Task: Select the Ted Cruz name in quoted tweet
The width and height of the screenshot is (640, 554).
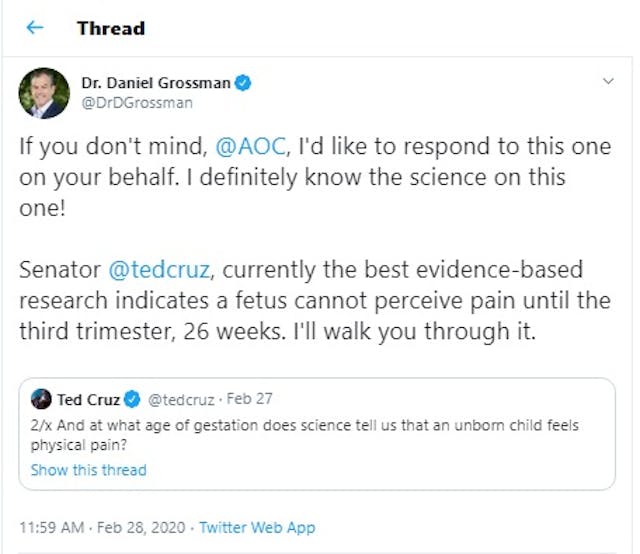Action: [x=88, y=399]
